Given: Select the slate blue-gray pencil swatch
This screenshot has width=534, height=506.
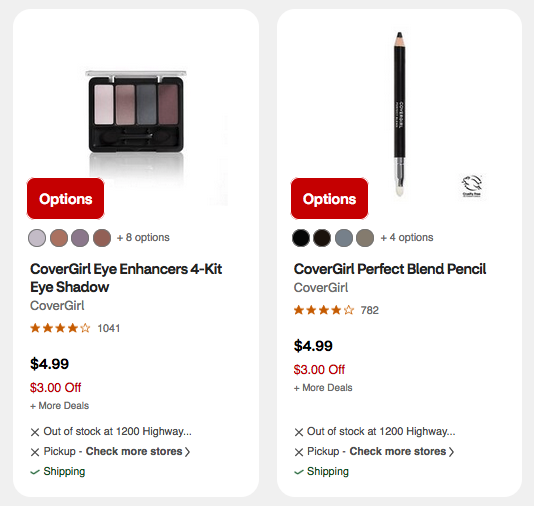Looking at the screenshot, I should click(x=344, y=237).
